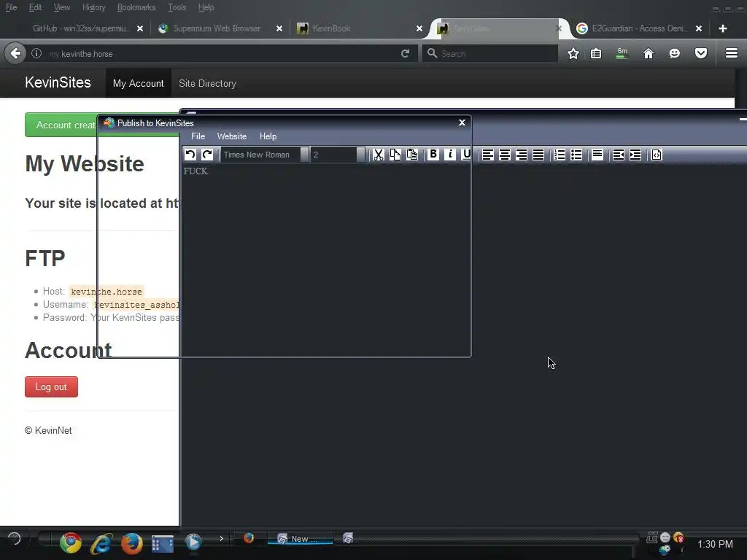Image resolution: width=747 pixels, height=560 pixels.
Task: Click the red Log out button
Action: pyautogui.click(x=52, y=386)
